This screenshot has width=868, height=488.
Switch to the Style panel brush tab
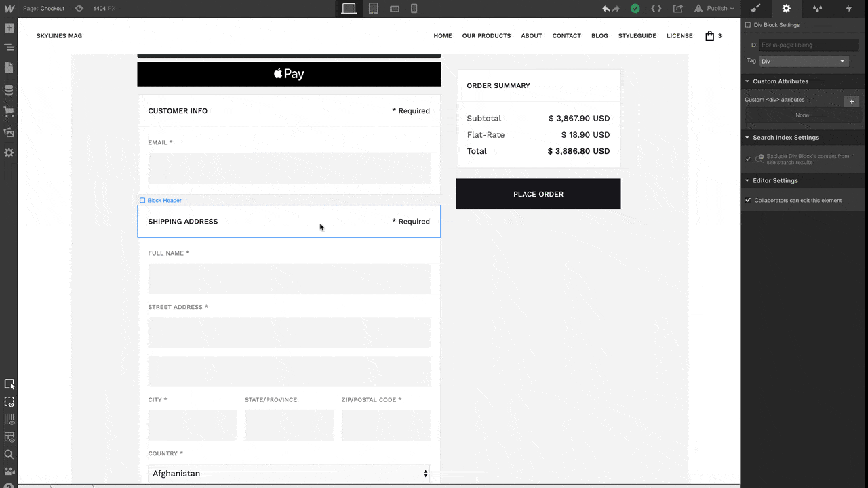click(755, 9)
